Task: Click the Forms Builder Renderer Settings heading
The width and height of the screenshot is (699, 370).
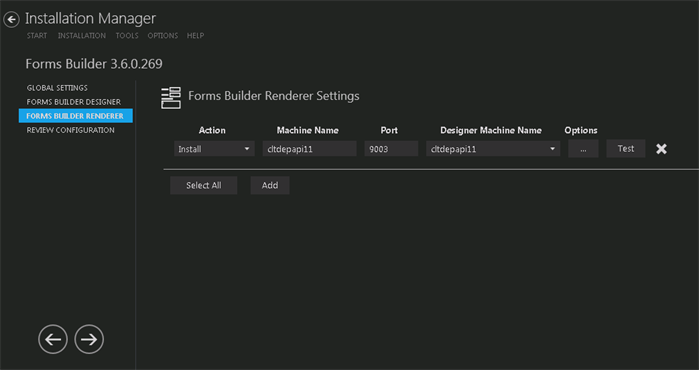Action: 274,96
